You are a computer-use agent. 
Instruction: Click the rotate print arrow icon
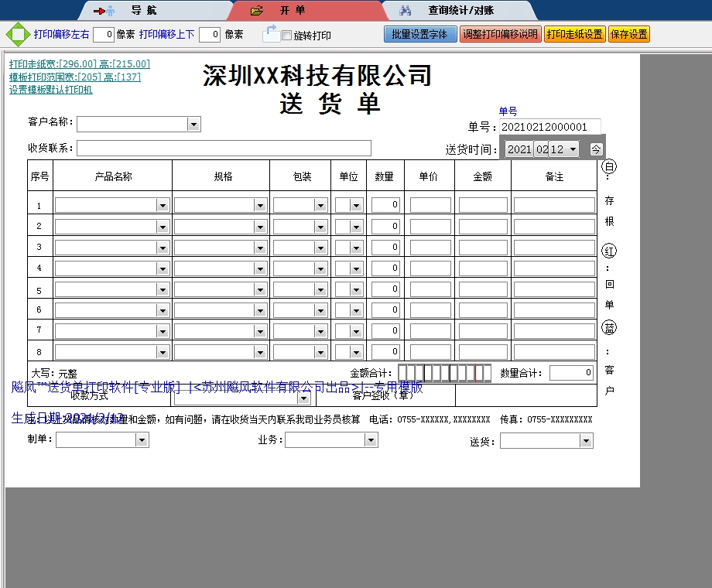[271, 33]
